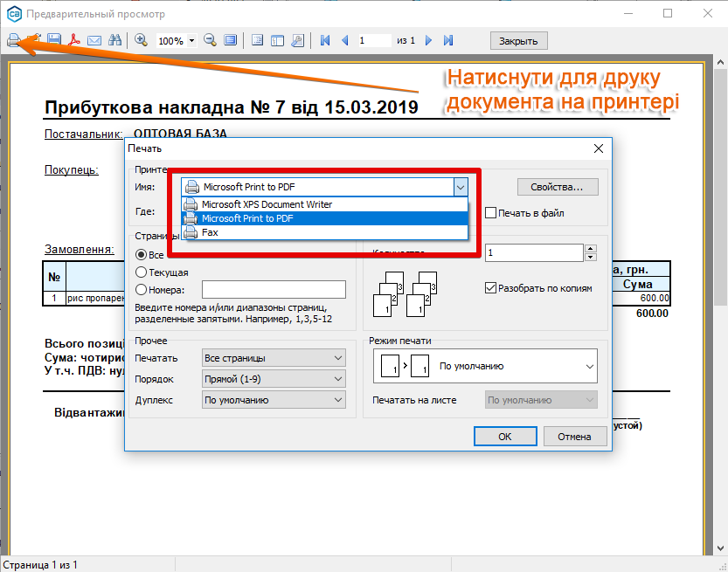
Task: Toggle the report outline icon
Action: (x=257, y=40)
